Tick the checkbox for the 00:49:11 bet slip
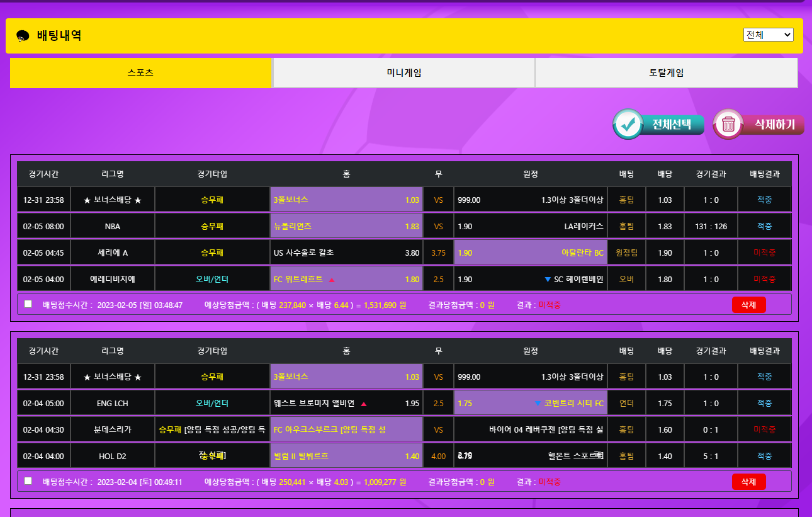Viewport: 812px width, 517px height. [x=28, y=481]
